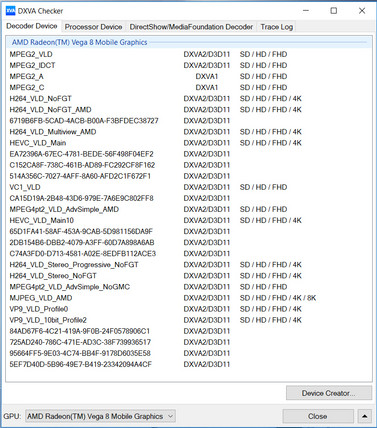
Task: Select the MPEG4pt2_VLD_AdvSimple_NoGMC row
Action: click(x=189, y=287)
